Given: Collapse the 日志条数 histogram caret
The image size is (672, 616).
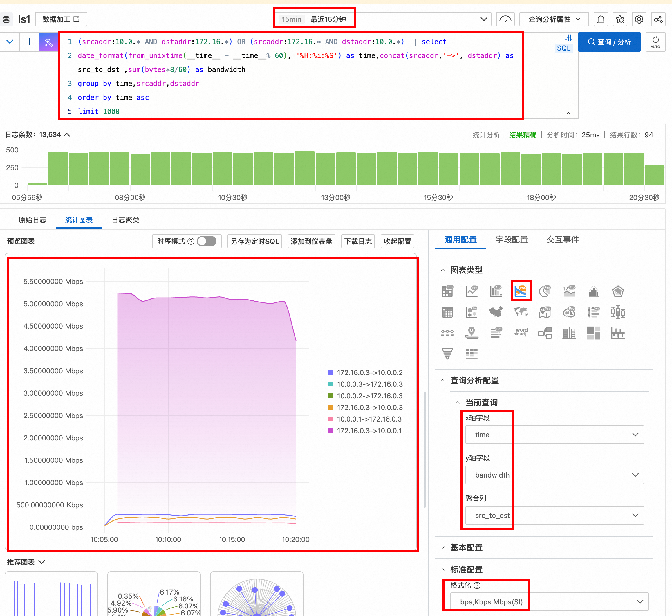Looking at the screenshot, I should pos(67,135).
